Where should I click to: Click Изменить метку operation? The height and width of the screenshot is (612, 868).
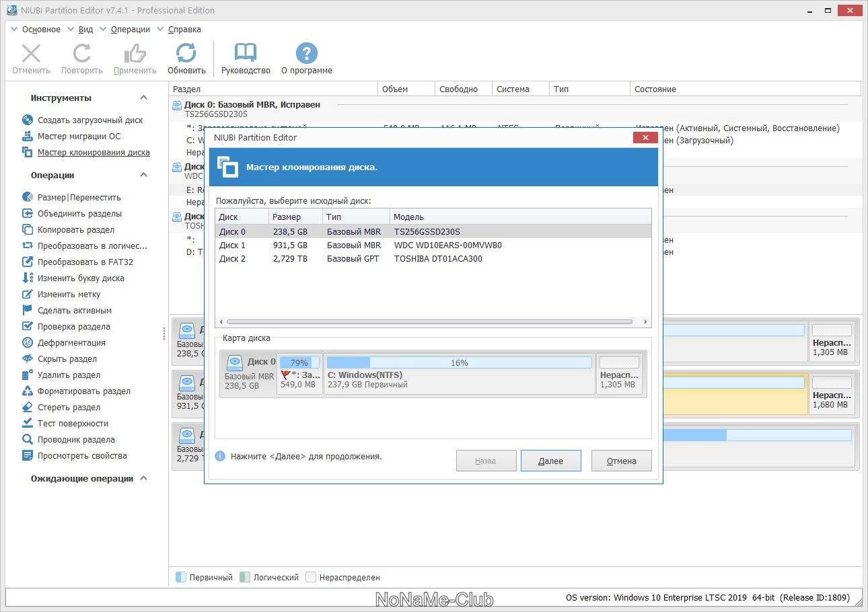tap(69, 295)
